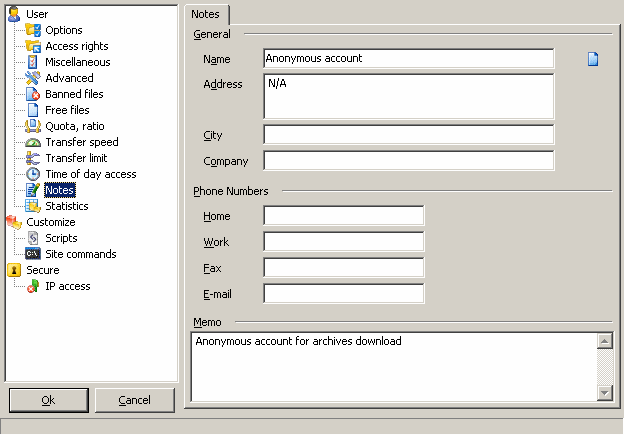The height and width of the screenshot is (435, 624).
Task: Focus the Fax number field
Action: click(344, 267)
